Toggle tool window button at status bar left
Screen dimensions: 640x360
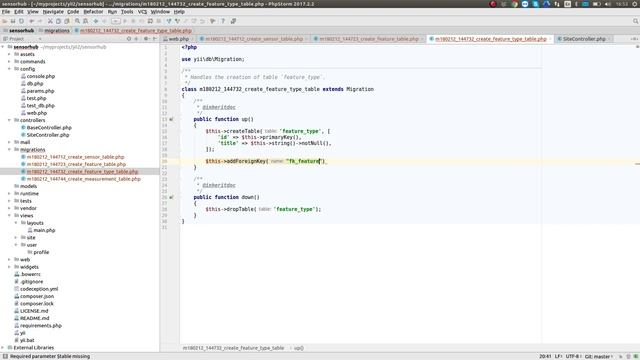click(x=5, y=356)
